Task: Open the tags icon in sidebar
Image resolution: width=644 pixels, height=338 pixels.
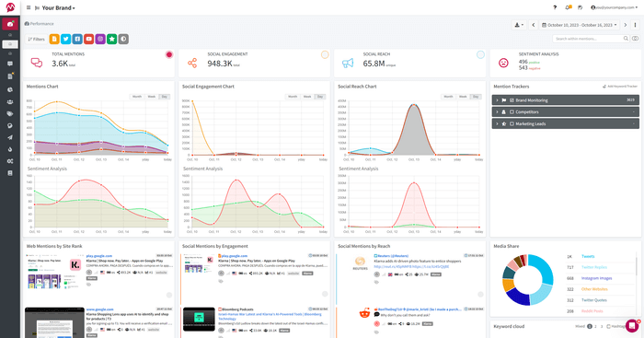Action: tap(10, 113)
